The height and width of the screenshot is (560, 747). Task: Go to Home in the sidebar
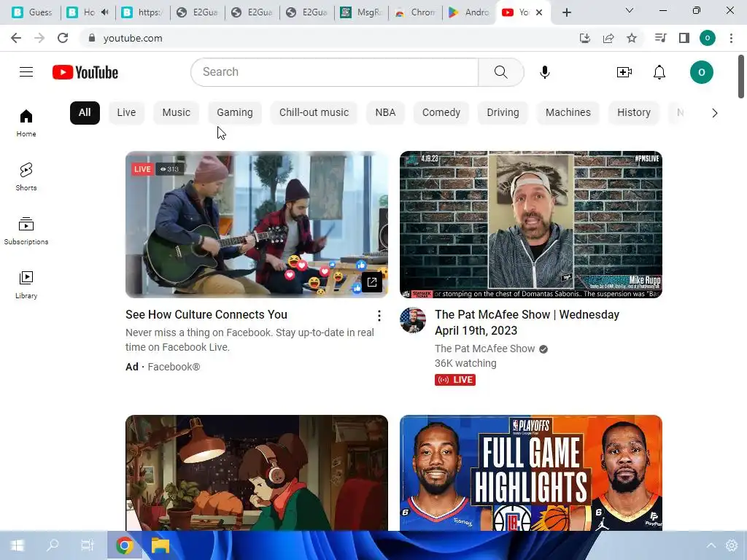point(26,122)
